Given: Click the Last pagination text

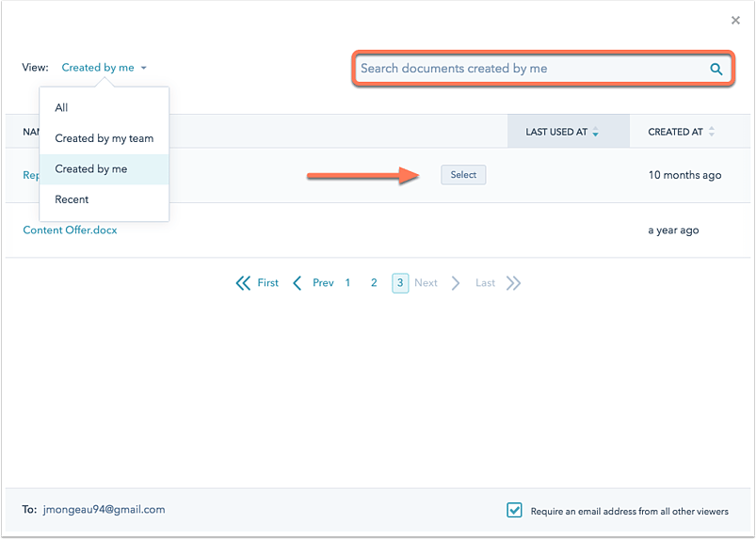Looking at the screenshot, I should (485, 283).
